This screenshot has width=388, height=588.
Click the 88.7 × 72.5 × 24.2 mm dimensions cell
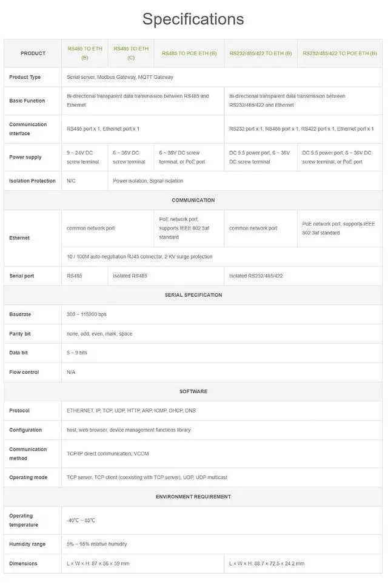coord(303,564)
